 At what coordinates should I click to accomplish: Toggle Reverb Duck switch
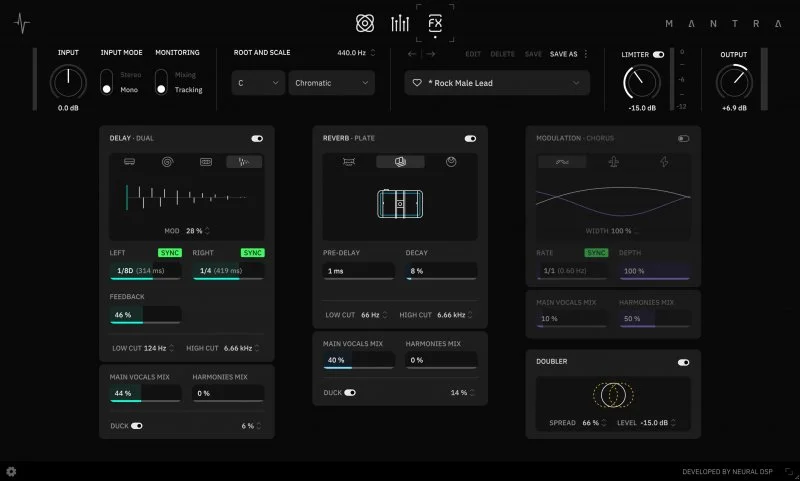point(350,393)
